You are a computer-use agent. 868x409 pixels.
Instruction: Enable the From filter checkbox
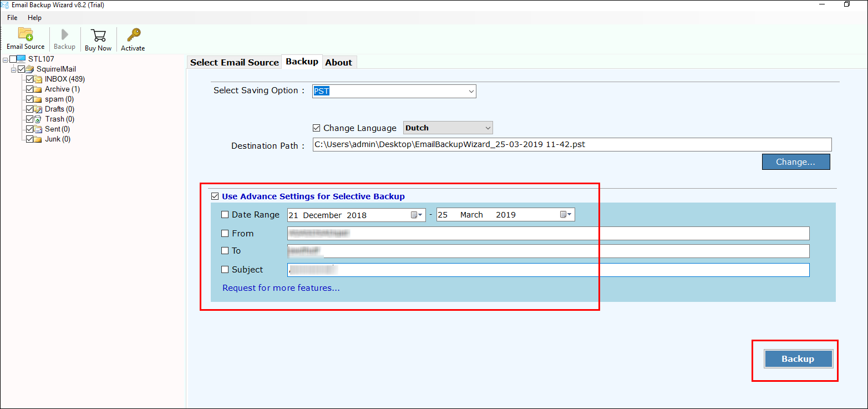point(225,234)
